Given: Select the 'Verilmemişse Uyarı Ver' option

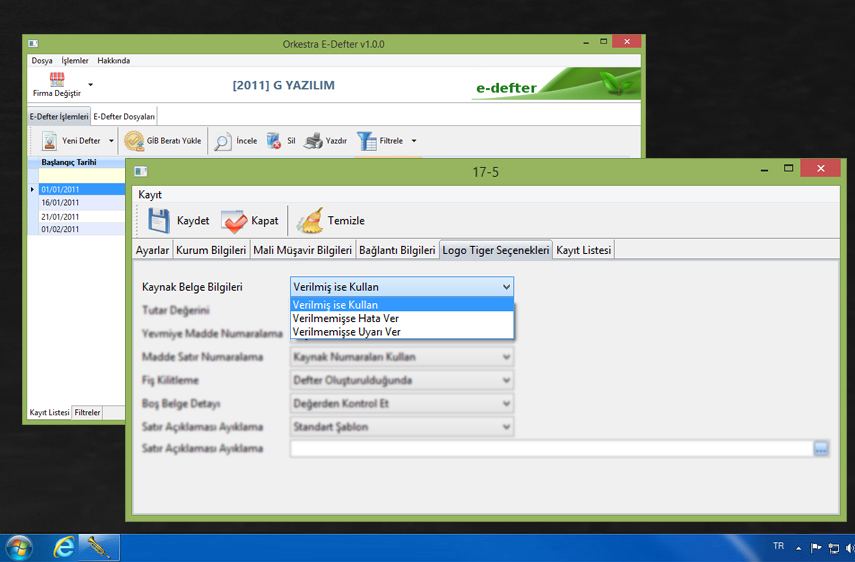Looking at the screenshot, I should click(402, 332).
